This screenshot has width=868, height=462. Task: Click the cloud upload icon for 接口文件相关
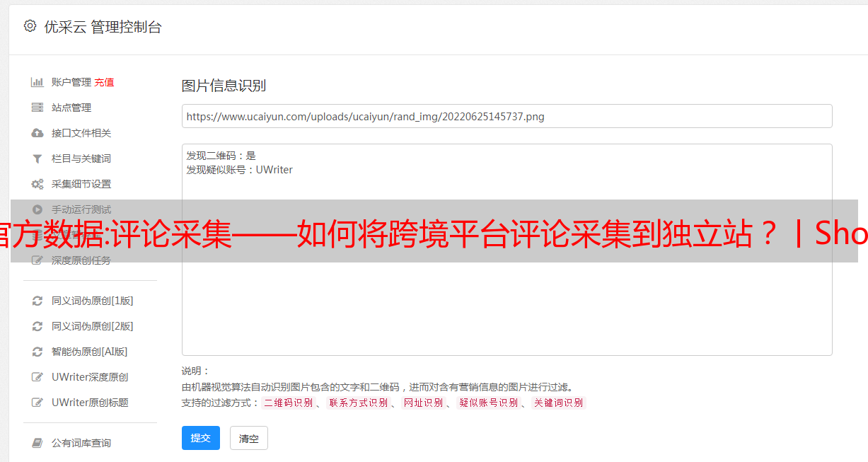[37, 133]
